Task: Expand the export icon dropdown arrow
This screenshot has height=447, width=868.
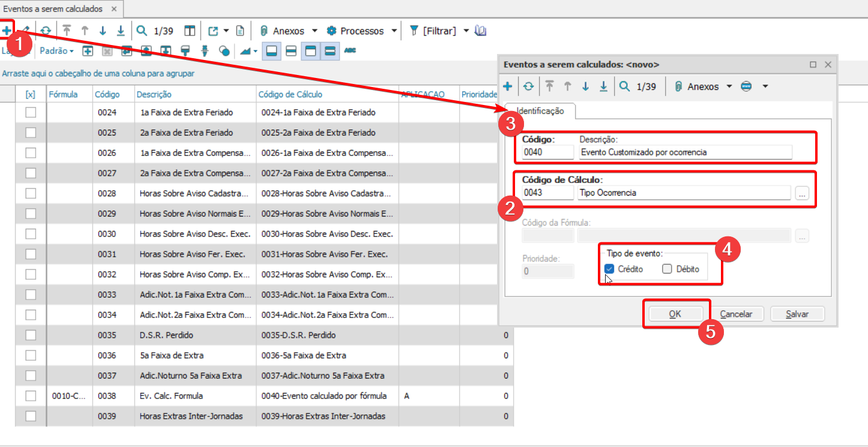Action: pos(226,31)
